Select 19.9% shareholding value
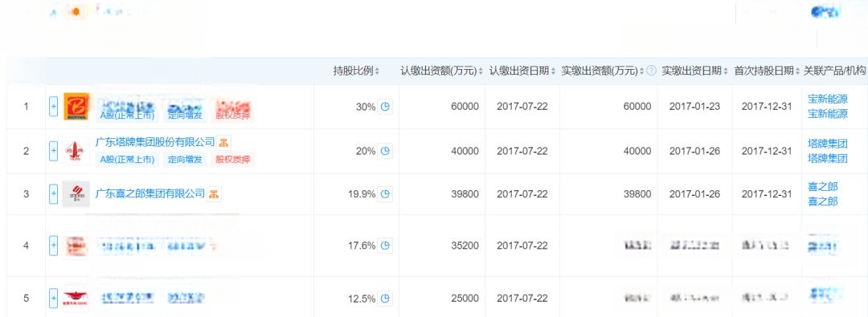Viewport: 868px width, 317px height. click(362, 194)
